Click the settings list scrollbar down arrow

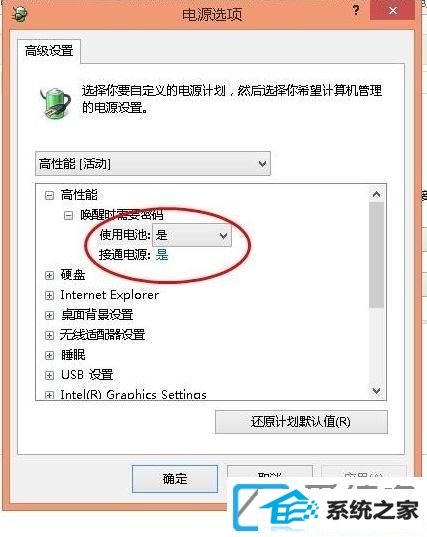pyautogui.click(x=376, y=391)
